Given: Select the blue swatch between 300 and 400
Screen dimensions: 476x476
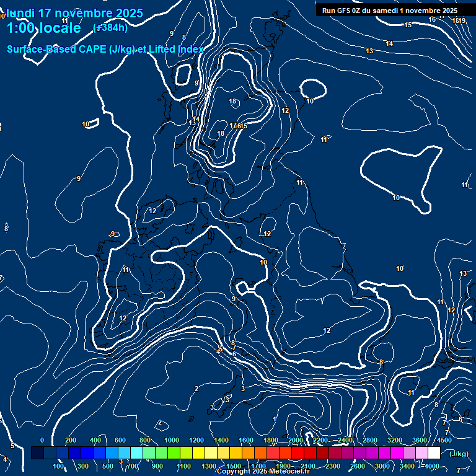Looking at the screenshot, I should coord(87,452).
